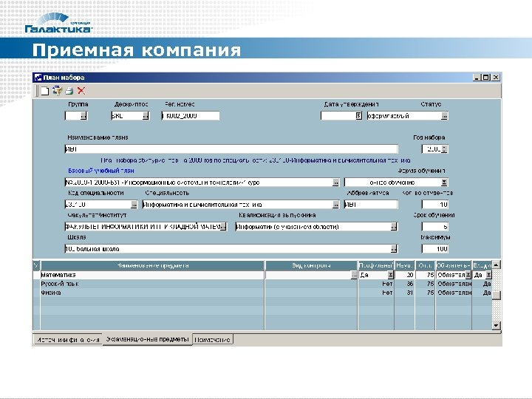This screenshot has width=532, height=399.
Task: Open the Статус lookup button
Action: (x=444, y=116)
